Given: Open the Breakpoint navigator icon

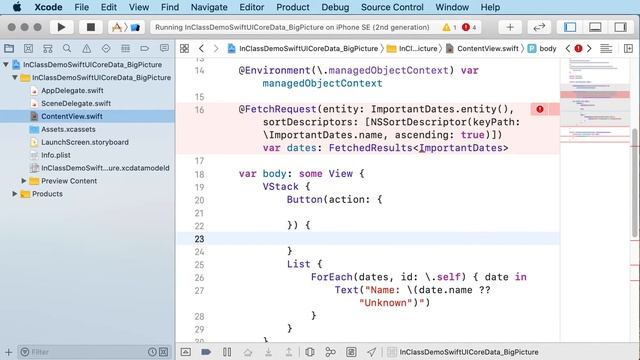Looking at the screenshot, I should (144, 49).
